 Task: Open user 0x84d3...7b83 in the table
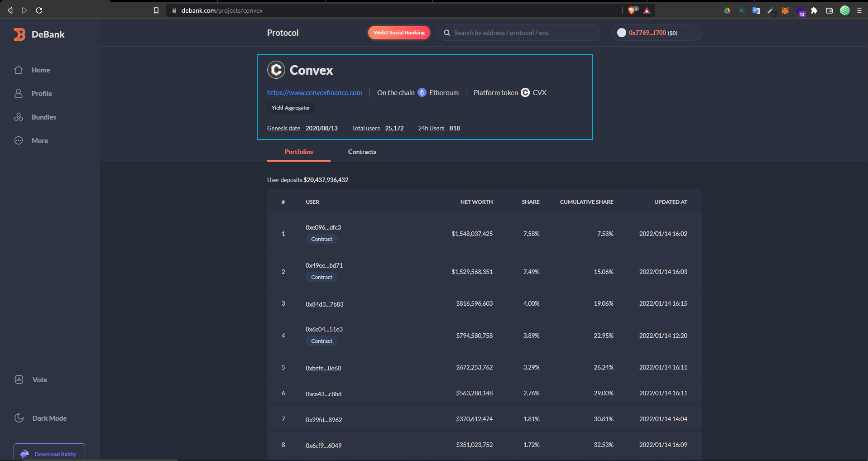coord(324,304)
